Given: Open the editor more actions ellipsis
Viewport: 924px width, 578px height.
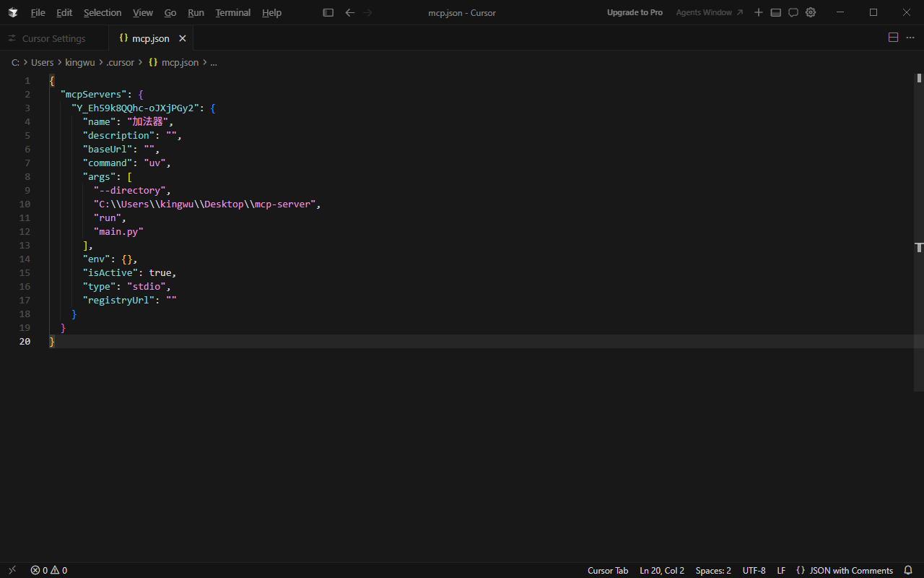Looking at the screenshot, I should pyautogui.click(x=910, y=38).
